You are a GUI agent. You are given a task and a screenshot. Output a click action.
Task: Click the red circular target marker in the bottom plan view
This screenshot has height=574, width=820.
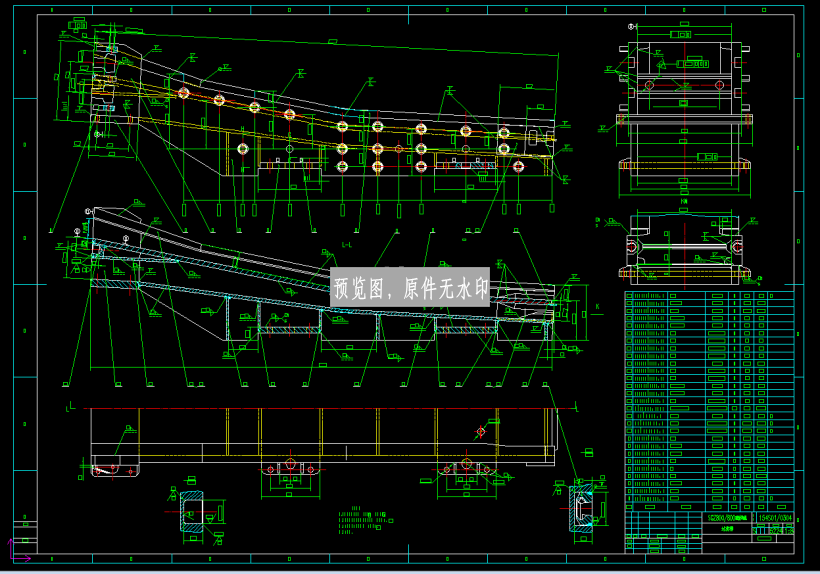pos(481,432)
